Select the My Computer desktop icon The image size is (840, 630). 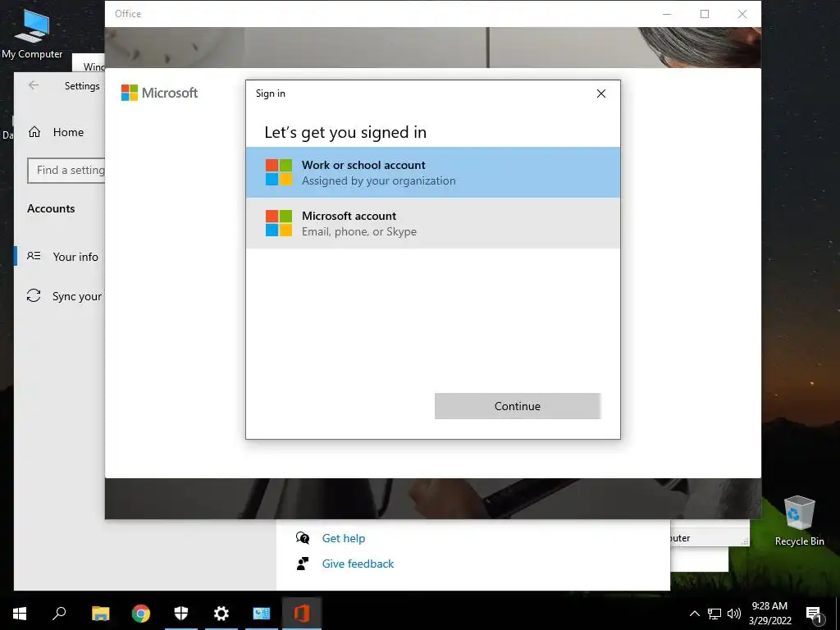tap(32, 33)
